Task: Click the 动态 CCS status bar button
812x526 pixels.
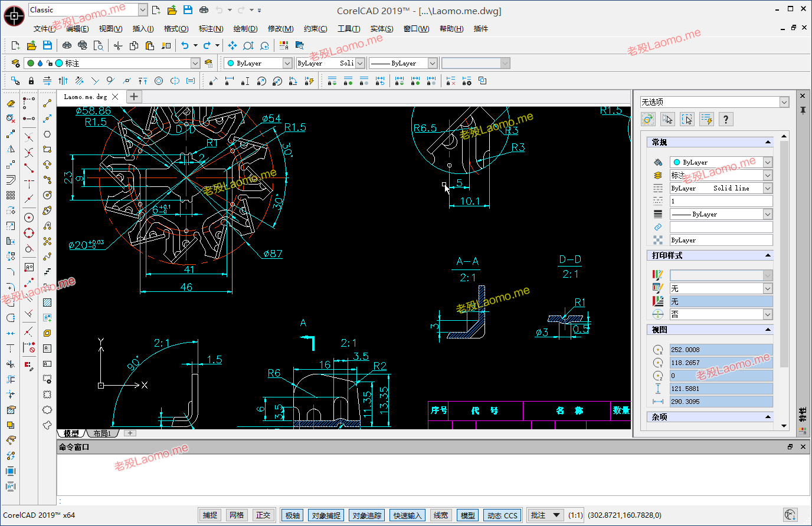Action: [502, 515]
